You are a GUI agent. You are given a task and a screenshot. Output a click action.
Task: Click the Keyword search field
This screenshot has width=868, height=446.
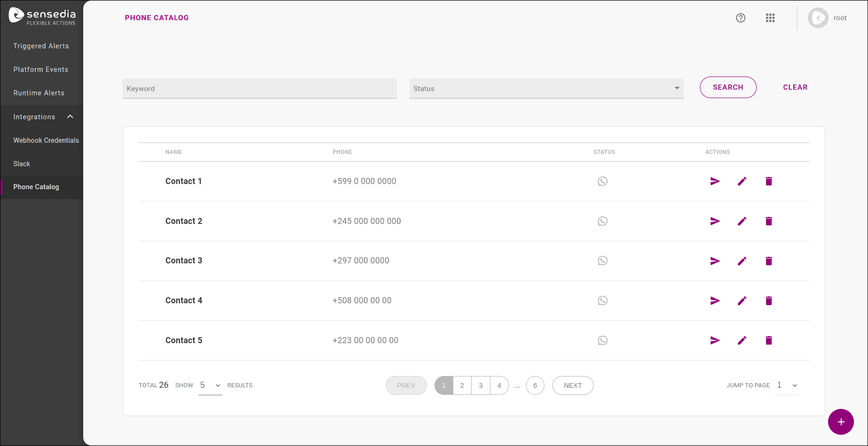[x=259, y=88]
